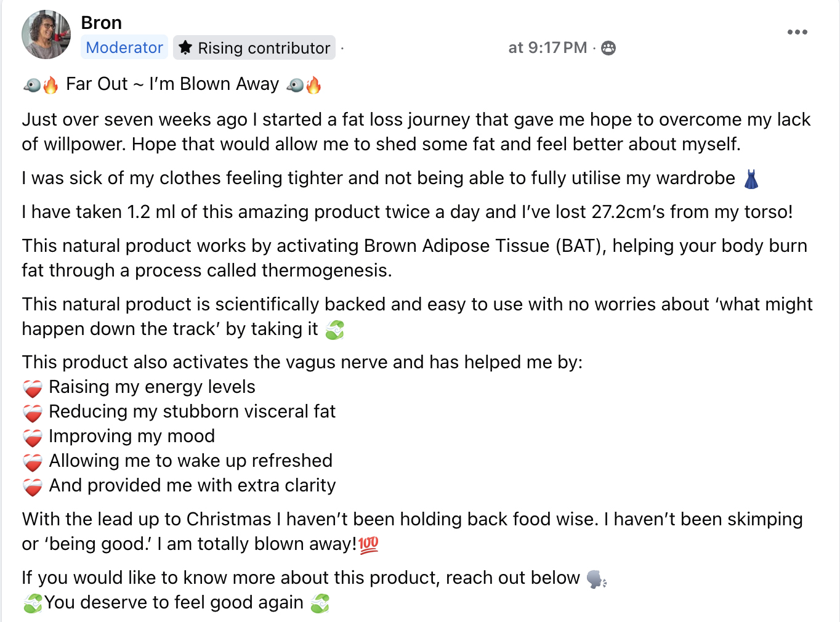Viewport: 840px width, 622px height.
Task: Click the speaking head emoji after reach out below
Action: [x=596, y=579]
